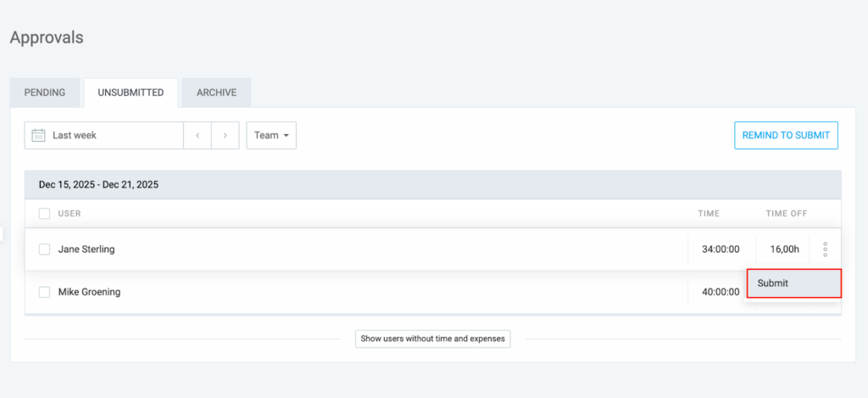Screen dimensions: 868x398
Task: Click the 16,00h time off value
Action: (x=784, y=249)
